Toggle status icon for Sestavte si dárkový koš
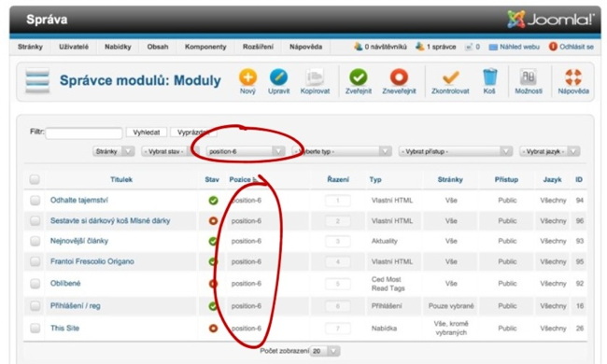607x364 pixels. coord(213,221)
